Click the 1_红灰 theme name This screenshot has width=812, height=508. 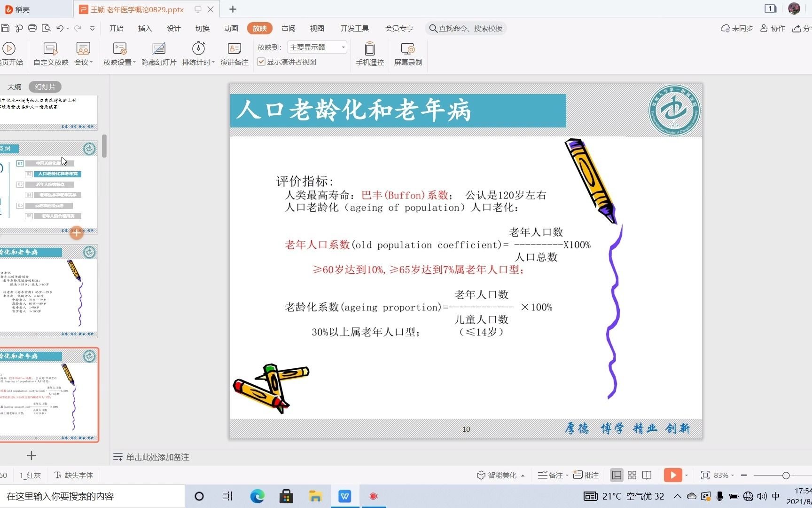click(30, 475)
